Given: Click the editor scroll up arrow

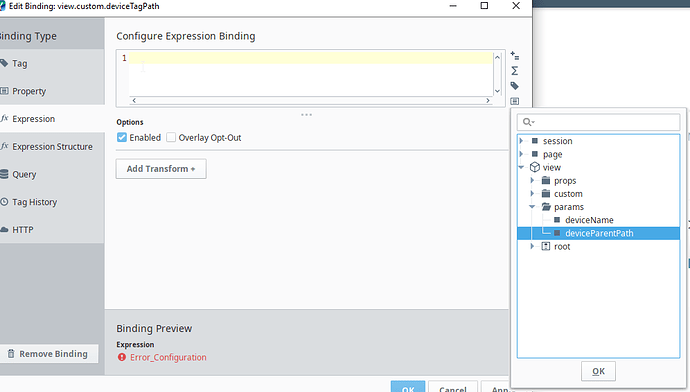Looking at the screenshot, I should coord(497,57).
